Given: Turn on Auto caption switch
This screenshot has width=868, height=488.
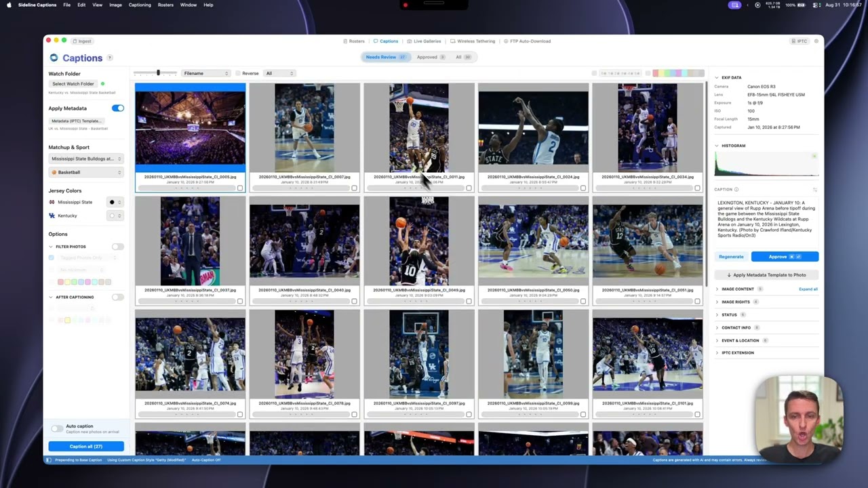Looking at the screenshot, I should pyautogui.click(x=57, y=429).
